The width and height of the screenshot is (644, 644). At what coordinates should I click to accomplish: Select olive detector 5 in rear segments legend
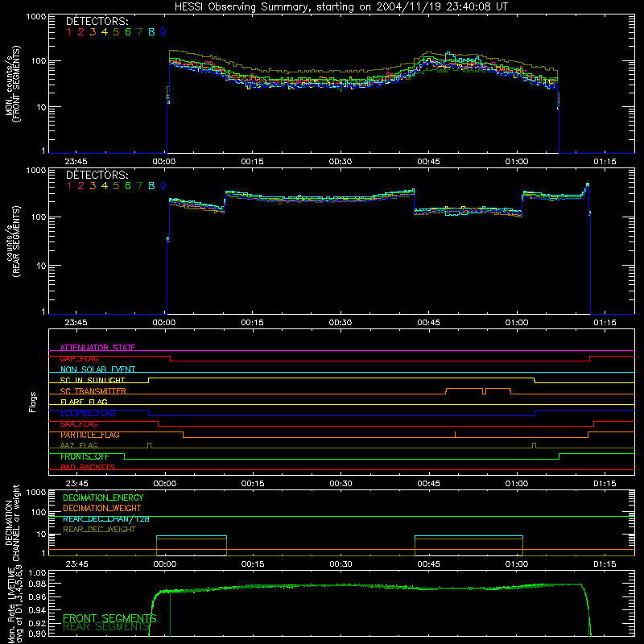tap(116, 186)
